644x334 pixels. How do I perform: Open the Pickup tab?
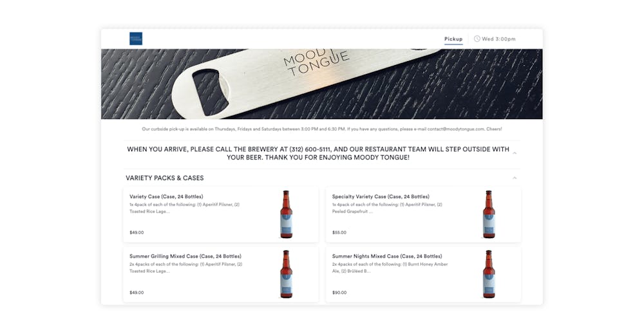pos(453,39)
